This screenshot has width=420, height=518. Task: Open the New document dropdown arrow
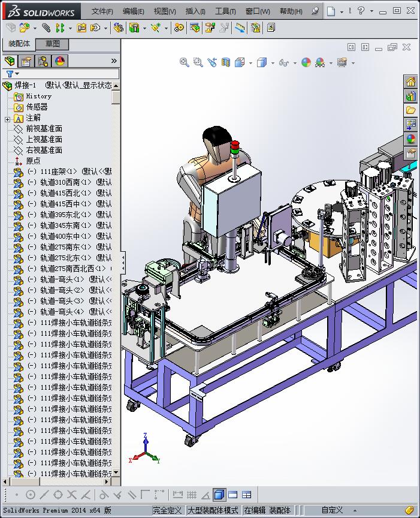point(342,11)
